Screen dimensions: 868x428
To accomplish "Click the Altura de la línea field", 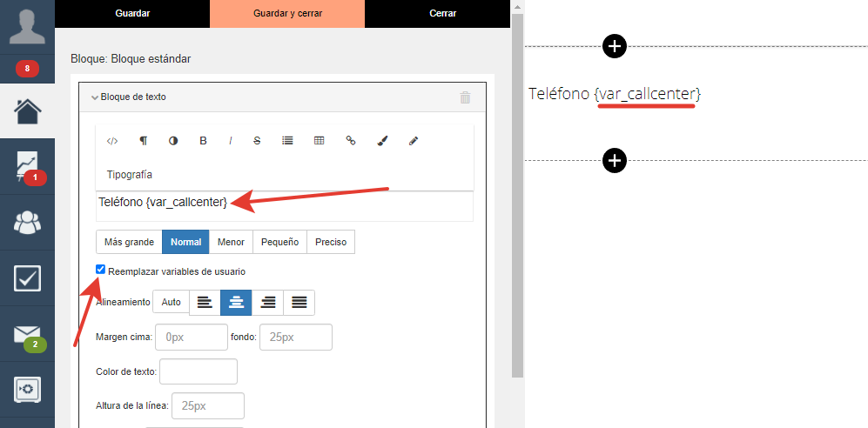I will [x=208, y=406].
